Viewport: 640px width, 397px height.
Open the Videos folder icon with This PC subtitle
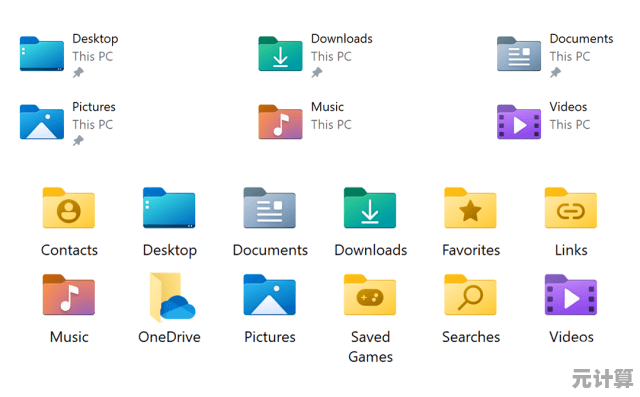click(519, 122)
